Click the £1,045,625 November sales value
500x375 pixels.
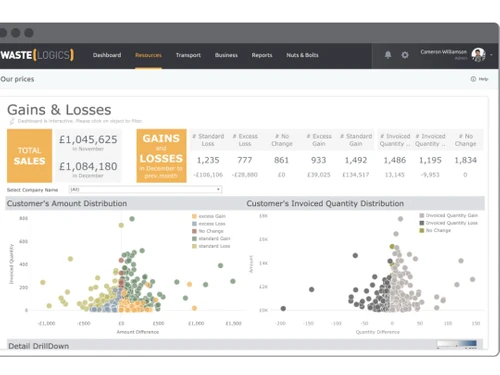click(x=88, y=139)
